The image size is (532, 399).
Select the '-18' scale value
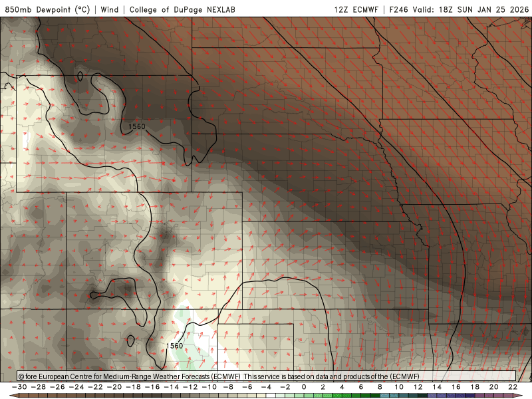coord(133,387)
